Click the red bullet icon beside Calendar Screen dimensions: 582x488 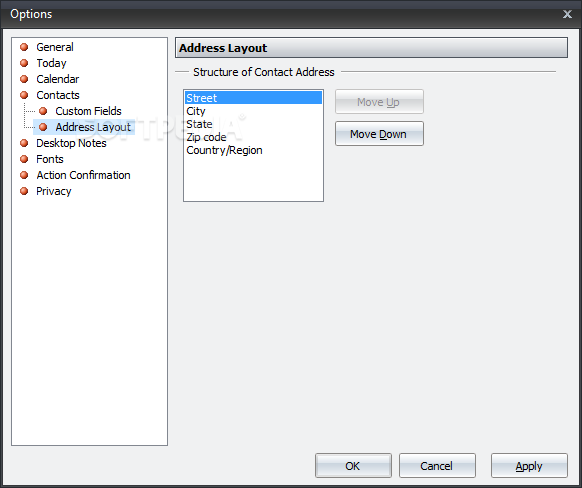[x=24, y=79]
